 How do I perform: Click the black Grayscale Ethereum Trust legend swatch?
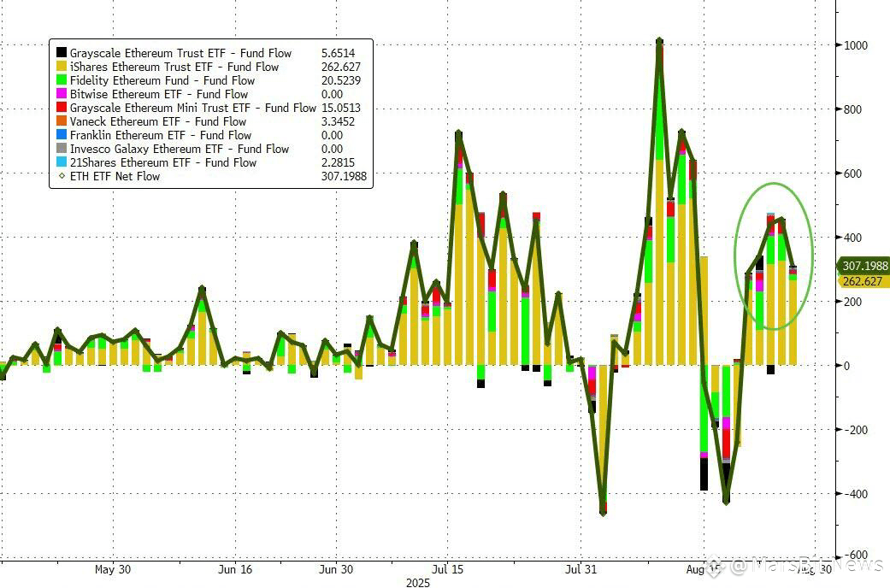(x=62, y=53)
